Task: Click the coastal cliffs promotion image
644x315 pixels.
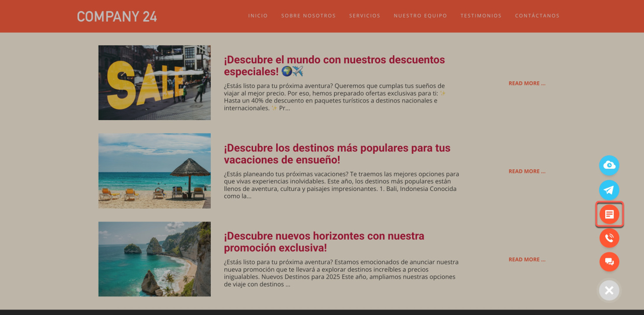Action: 154,259
